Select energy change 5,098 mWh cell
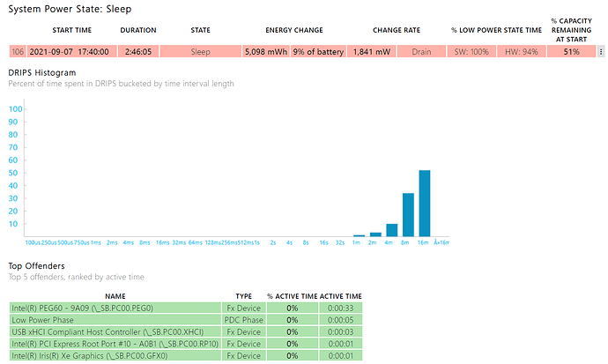The image size is (608, 364). click(x=266, y=51)
